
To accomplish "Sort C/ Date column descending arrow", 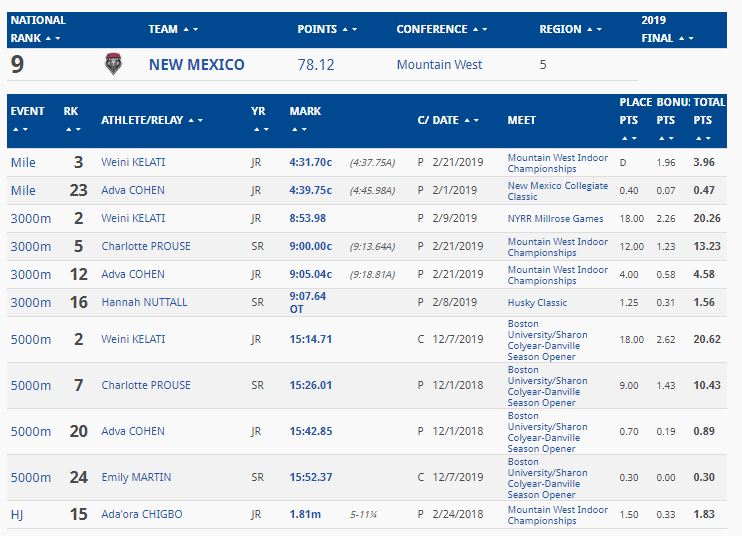I will coord(476,120).
